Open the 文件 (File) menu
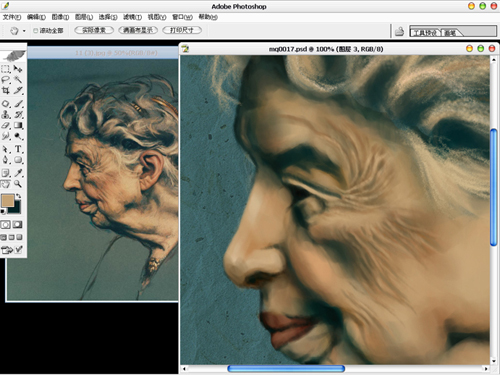500x375 pixels. click(x=12, y=17)
